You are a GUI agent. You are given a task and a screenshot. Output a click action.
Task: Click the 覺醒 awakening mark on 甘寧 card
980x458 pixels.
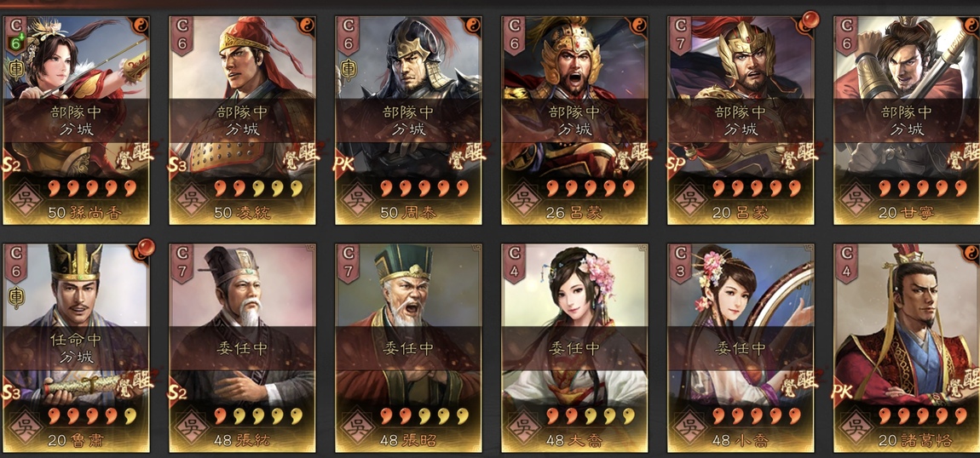coord(962,155)
